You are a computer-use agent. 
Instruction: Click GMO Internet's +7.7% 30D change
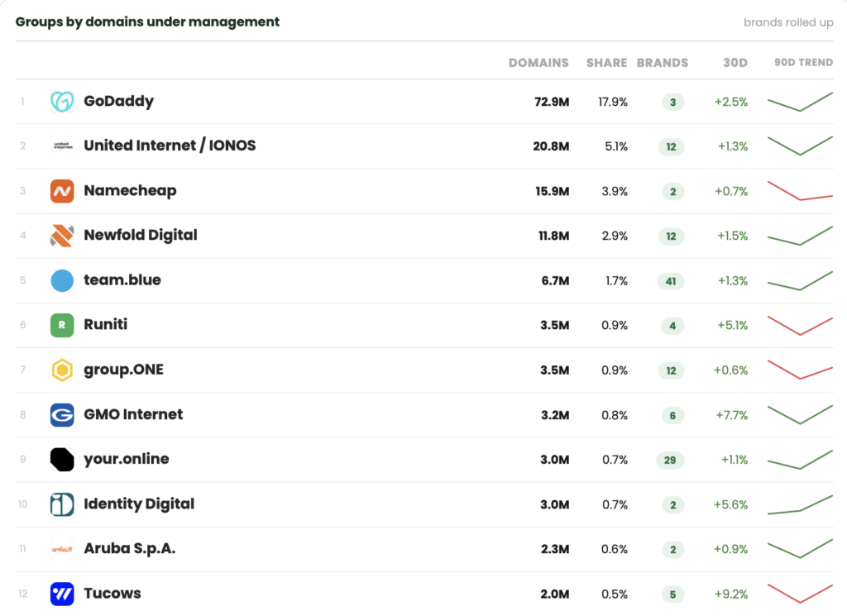pyautogui.click(x=732, y=415)
